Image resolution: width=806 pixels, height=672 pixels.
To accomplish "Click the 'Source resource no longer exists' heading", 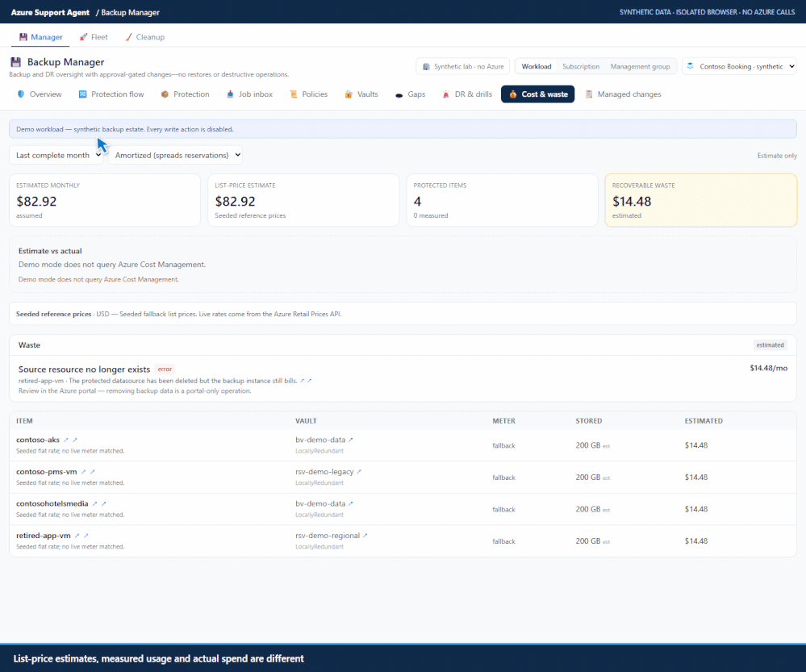I will coord(84,369).
